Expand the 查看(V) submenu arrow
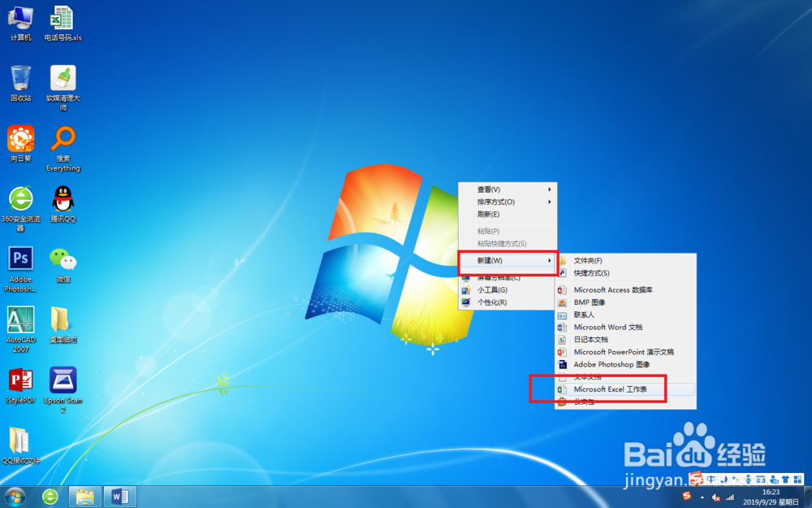 [549, 188]
